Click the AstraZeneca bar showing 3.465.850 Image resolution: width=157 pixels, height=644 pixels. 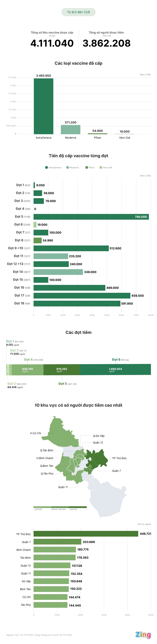[43, 106]
